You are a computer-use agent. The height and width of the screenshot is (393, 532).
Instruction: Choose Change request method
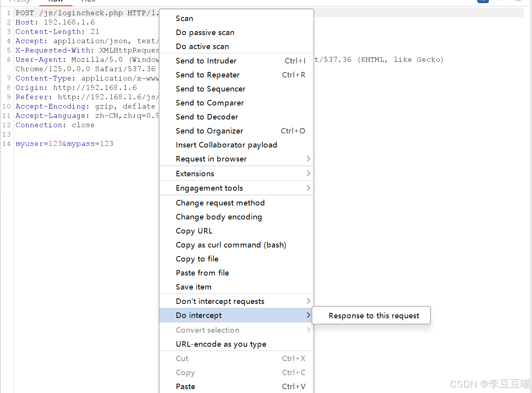click(220, 203)
